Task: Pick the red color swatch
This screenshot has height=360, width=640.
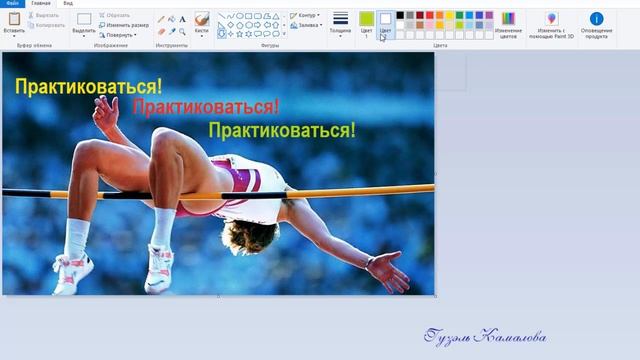Action: pos(430,15)
